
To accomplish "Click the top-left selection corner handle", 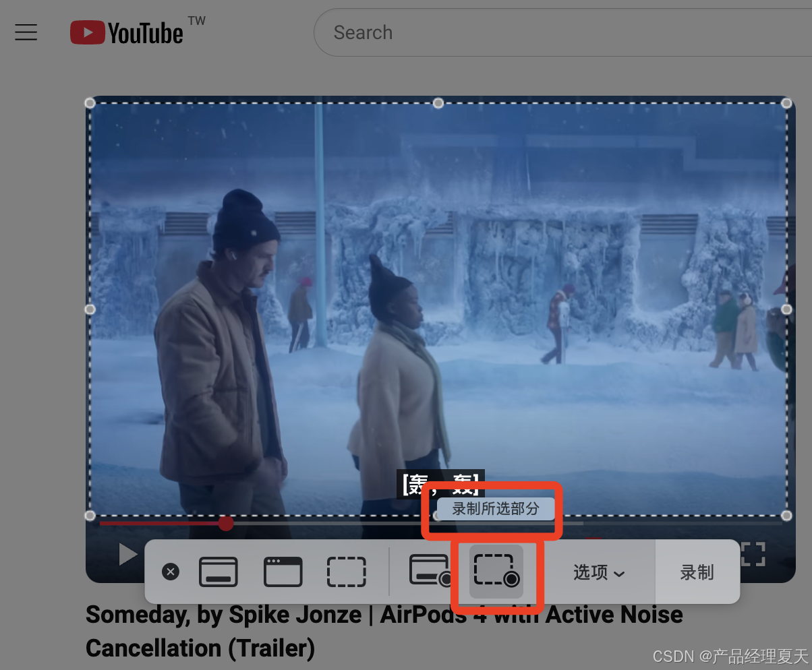I will pos(90,103).
